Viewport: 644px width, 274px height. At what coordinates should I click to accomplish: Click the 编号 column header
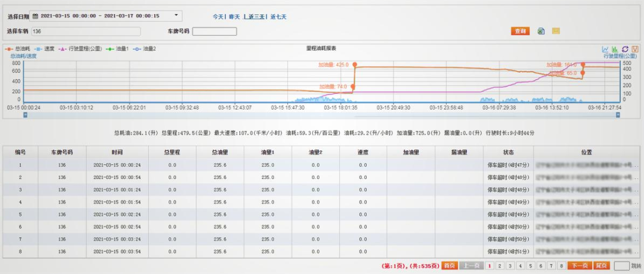[20, 152]
